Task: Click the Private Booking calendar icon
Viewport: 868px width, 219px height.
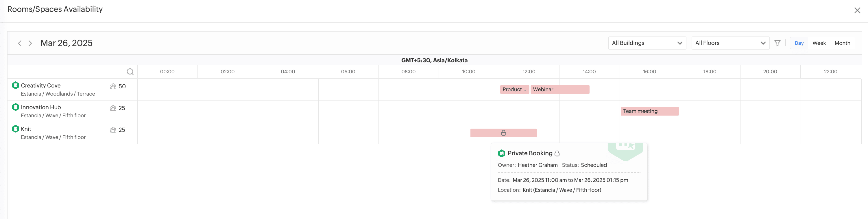Action: 501,153
